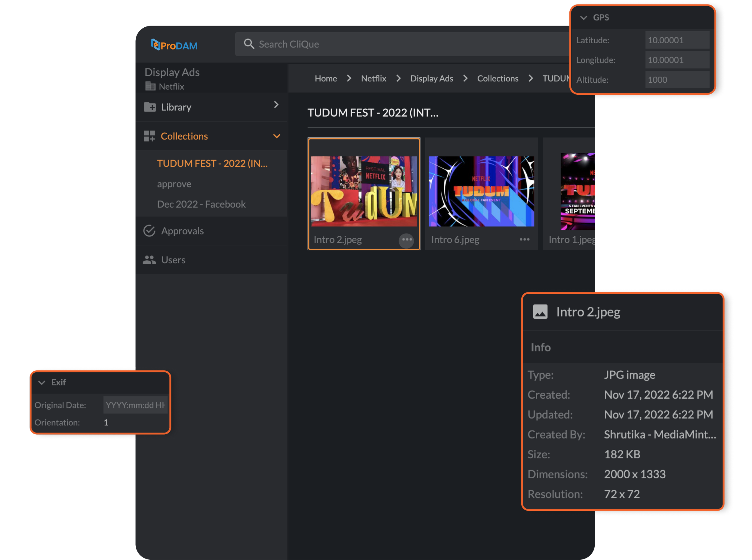The image size is (752, 560).
Task: Click the Approvals checkmark icon
Action: point(149,231)
